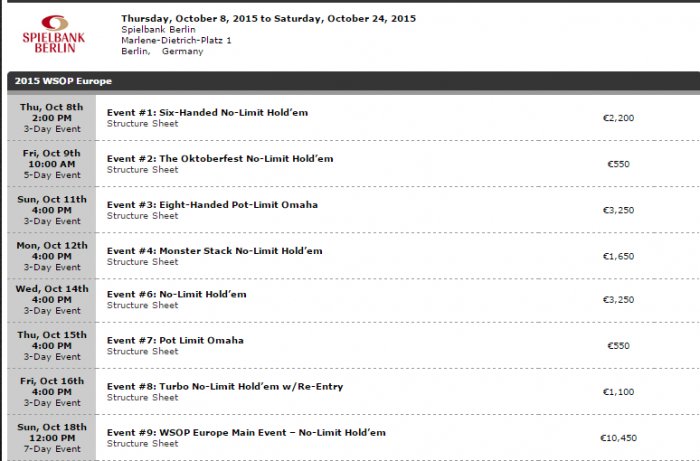Screen dimensions: 700x461
Task: Click the Thu, Oct 8th date cell
Action: 53,118
